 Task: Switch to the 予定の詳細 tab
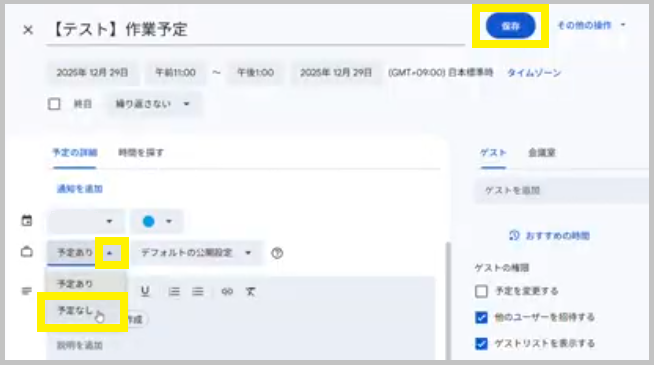click(x=75, y=153)
